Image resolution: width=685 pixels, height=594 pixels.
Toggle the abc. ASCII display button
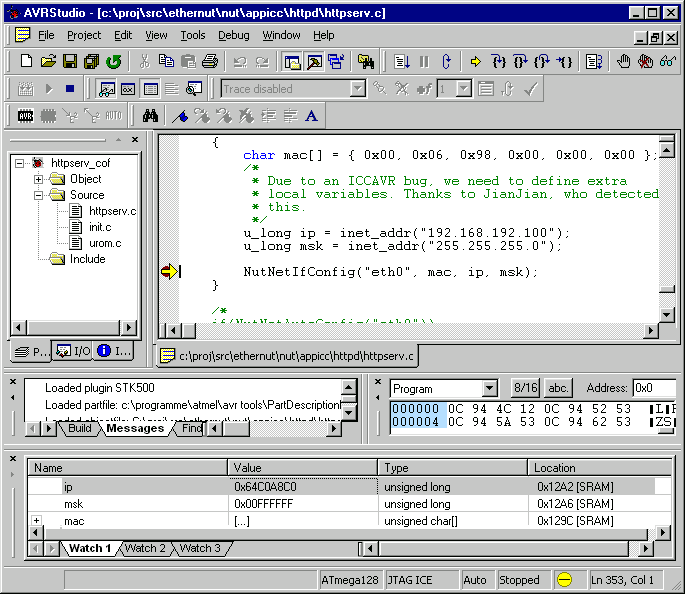[x=558, y=388]
